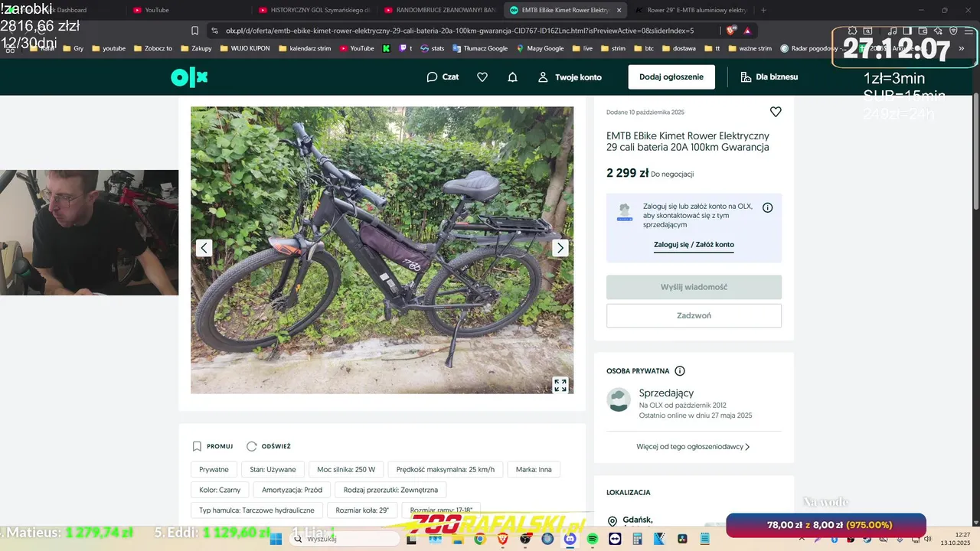The width and height of the screenshot is (980, 551).
Task: Open Twoje konto account menu
Action: click(x=570, y=77)
